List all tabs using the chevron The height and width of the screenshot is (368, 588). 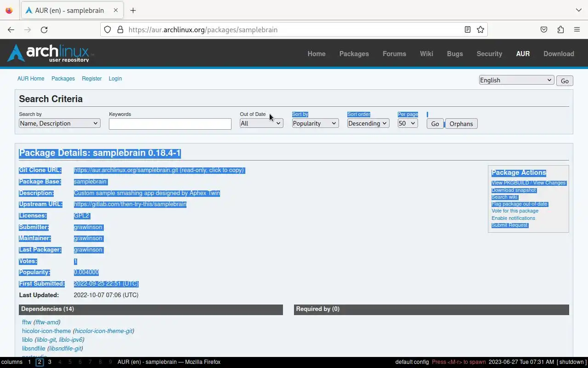click(578, 10)
